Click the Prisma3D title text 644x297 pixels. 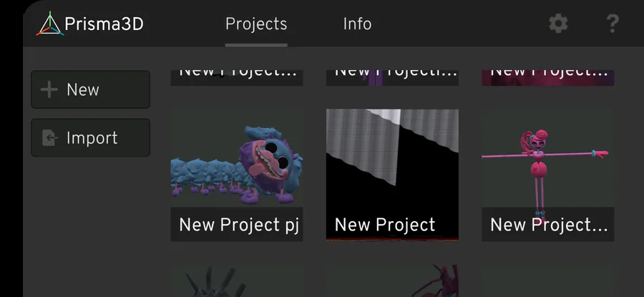104,24
